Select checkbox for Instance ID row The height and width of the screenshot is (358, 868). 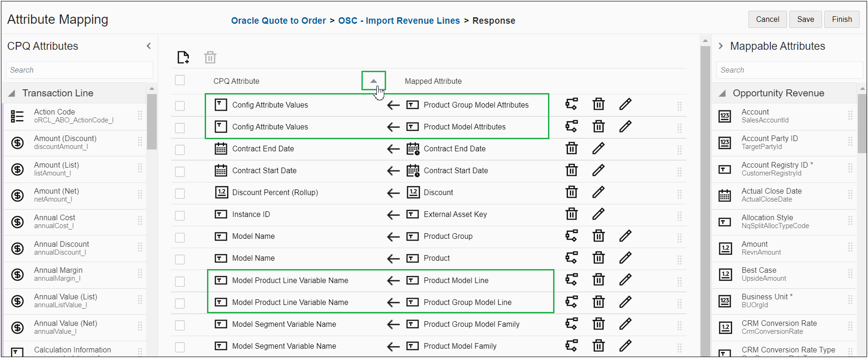point(180,216)
